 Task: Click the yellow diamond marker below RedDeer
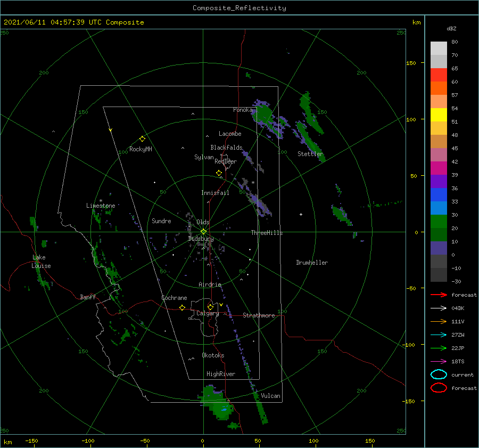click(219, 173)
